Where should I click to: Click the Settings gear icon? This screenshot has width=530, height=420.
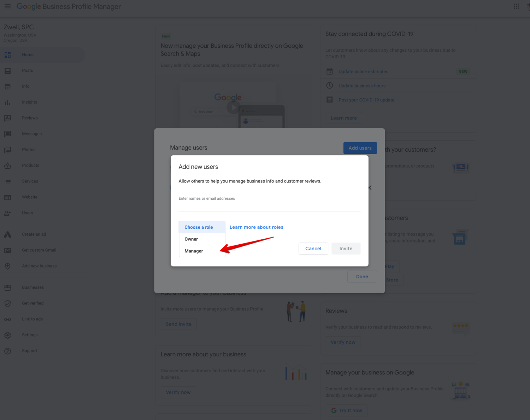7,335
